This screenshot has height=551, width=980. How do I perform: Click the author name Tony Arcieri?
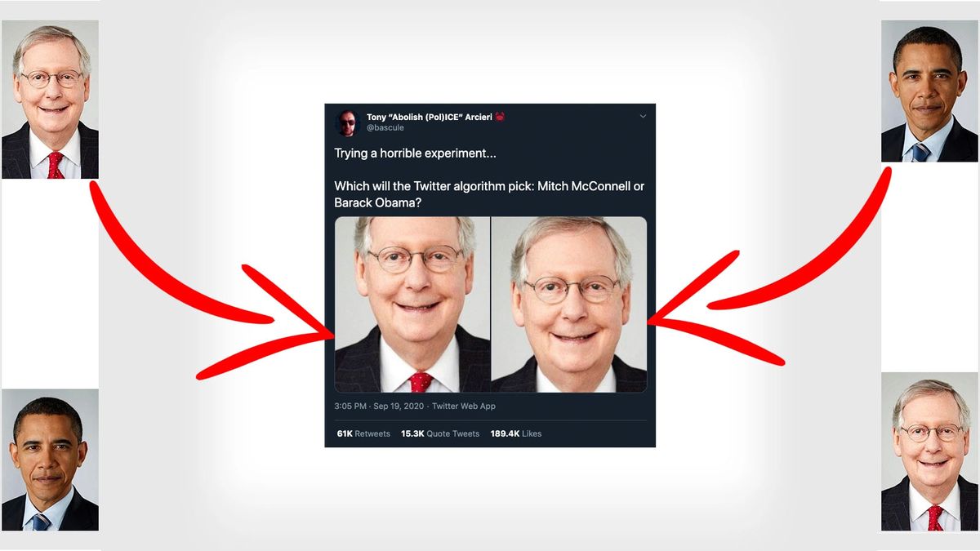429,117
